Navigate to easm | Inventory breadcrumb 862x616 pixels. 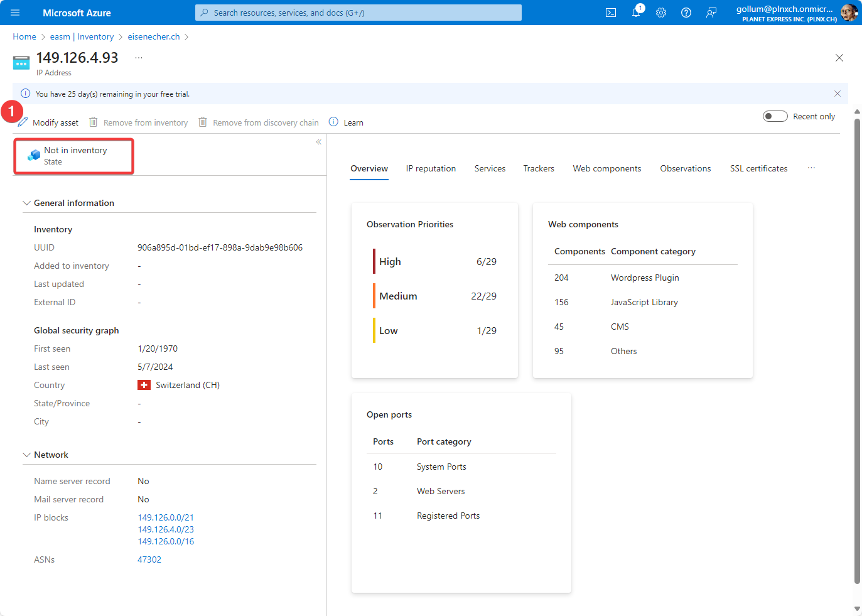tap(82, 36)
